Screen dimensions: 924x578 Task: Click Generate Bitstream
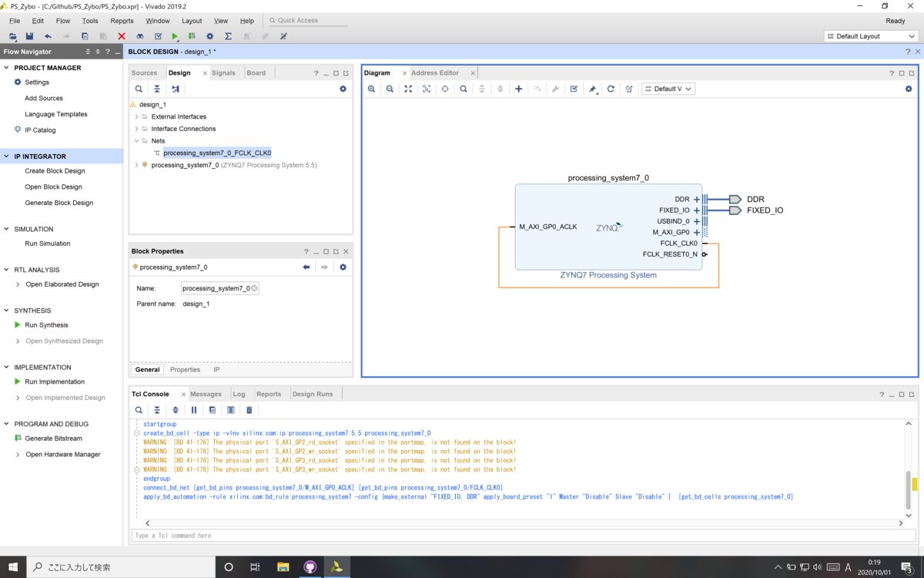[x=53, y=439]
